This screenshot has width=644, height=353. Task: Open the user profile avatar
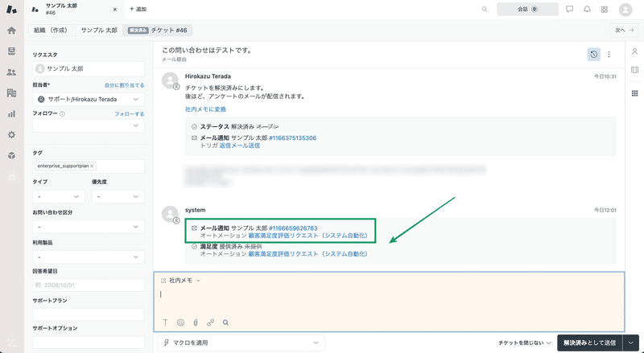625,10
